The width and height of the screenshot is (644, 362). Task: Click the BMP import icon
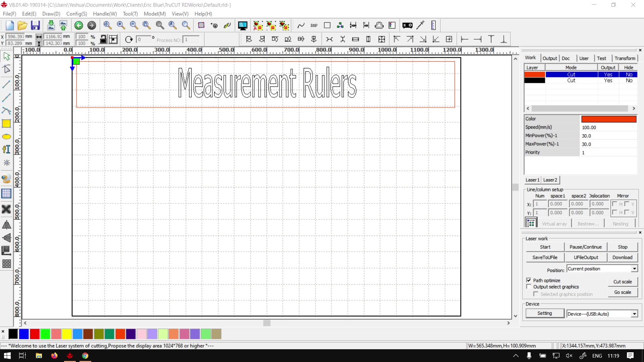click(x=314, y=25)
